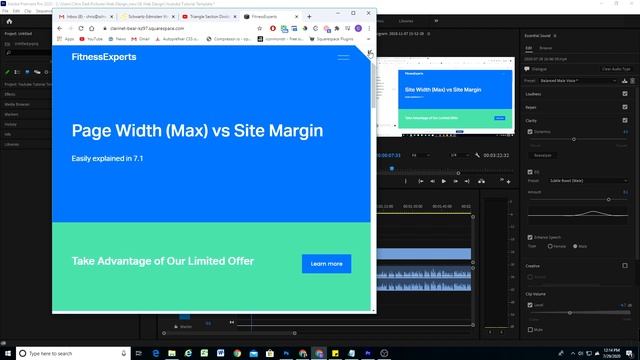Open the Windows Start menu

[8, 353]
